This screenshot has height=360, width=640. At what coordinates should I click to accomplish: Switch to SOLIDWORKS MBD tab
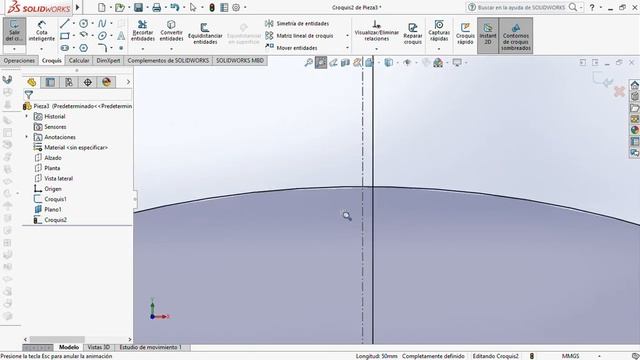coord(240,60)
